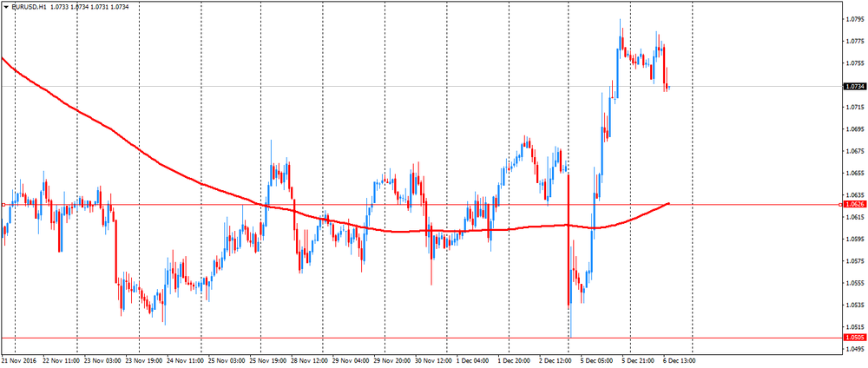The width and height of the screenshot is (868, 368).
Task: Select the upper red horizontal line handle at left edge
Action: click(3, 205)
